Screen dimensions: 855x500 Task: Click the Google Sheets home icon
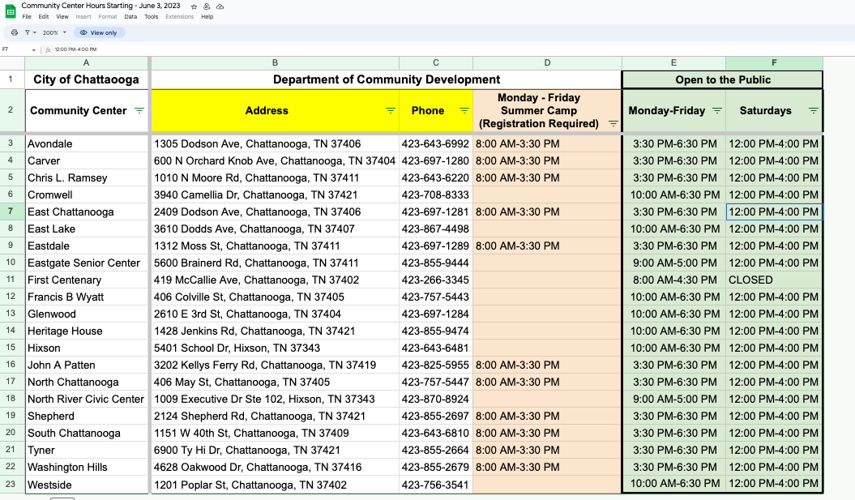click(11, 11)
